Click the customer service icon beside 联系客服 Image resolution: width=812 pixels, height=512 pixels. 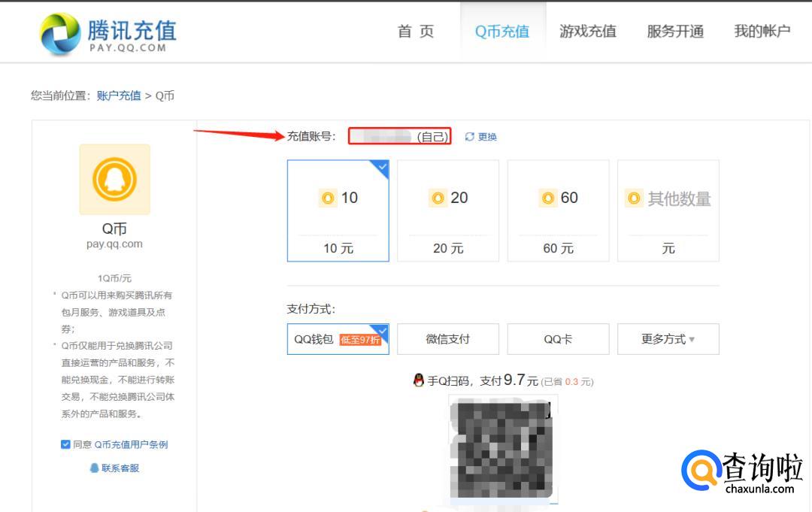tap(94, 468)
